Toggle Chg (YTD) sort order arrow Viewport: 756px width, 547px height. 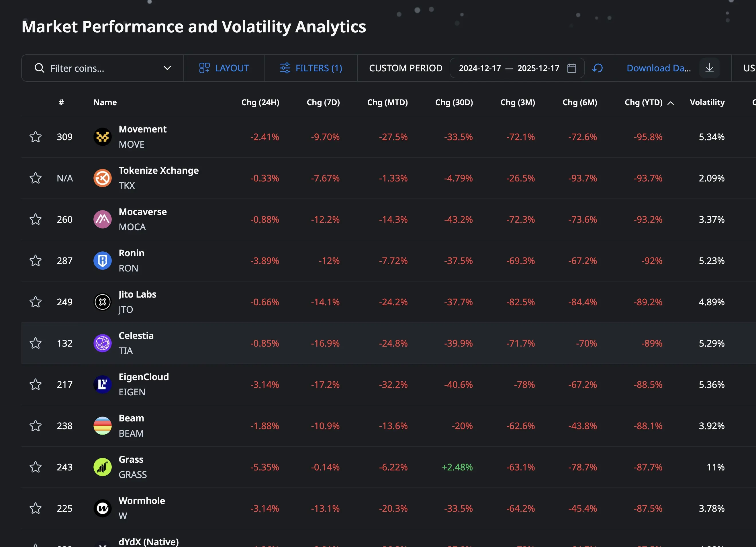tap(671, 103)
